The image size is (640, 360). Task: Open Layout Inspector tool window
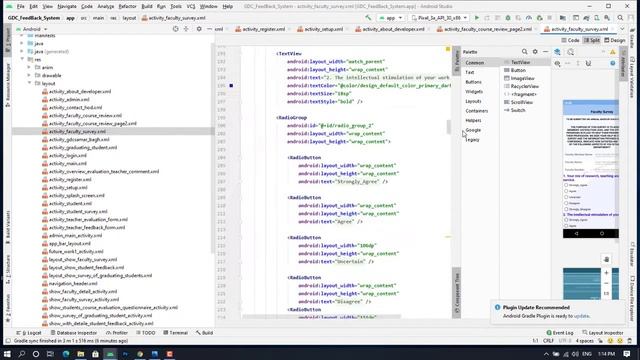pyautogui.click(x=603, y=333)
